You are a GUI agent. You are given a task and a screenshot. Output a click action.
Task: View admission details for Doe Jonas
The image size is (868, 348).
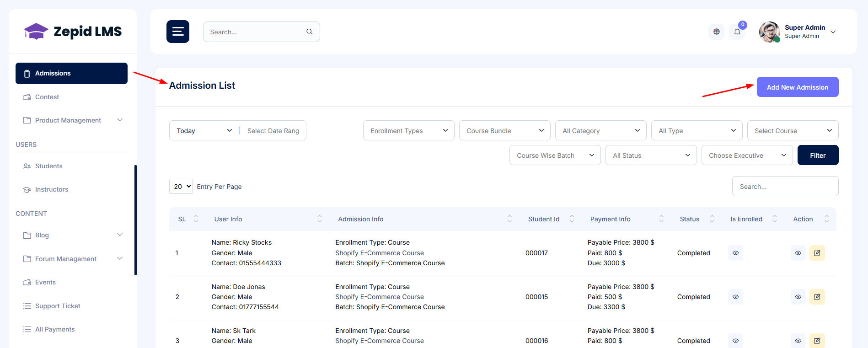[x=798, y=297]
